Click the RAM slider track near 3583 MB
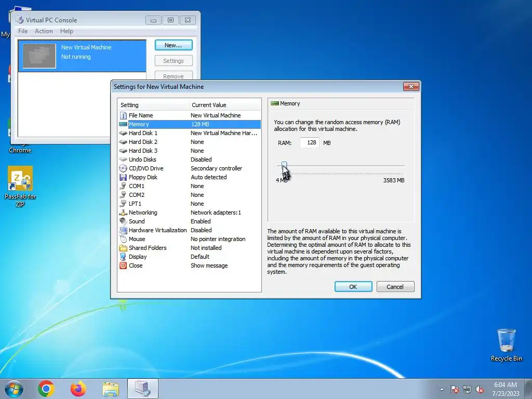The image size is (532, 399). coord(401,166)
